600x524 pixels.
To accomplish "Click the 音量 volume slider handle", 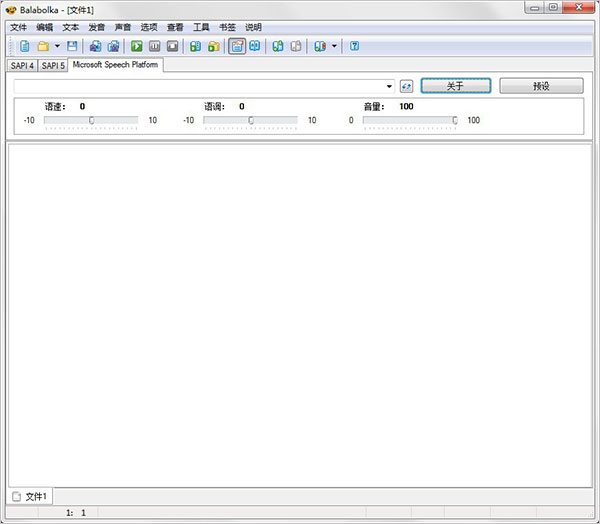I will (x=455, y=121).
